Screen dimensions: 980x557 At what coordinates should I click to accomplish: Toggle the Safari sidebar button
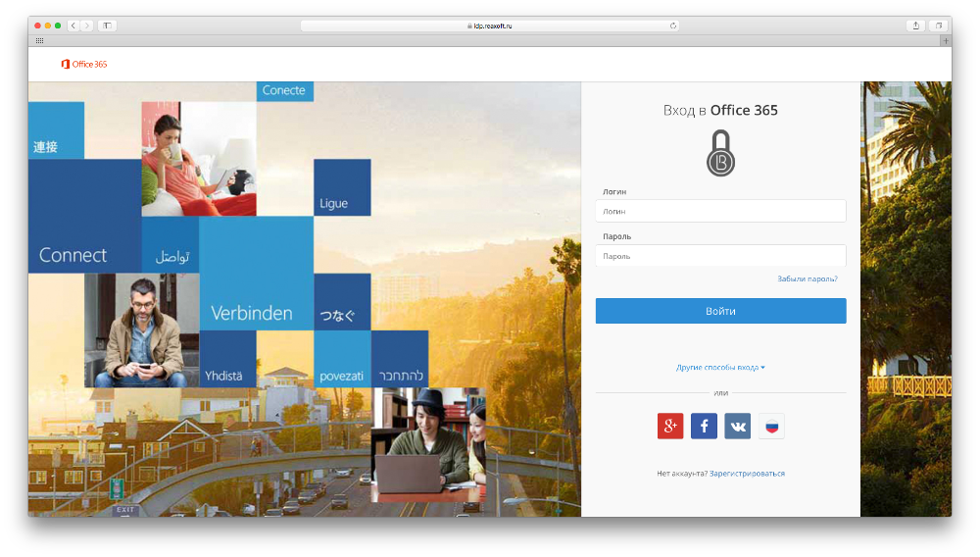click(x=108, y=25)
